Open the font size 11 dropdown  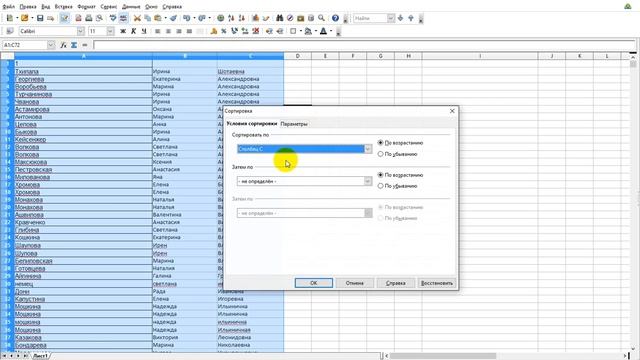(110, 31)
